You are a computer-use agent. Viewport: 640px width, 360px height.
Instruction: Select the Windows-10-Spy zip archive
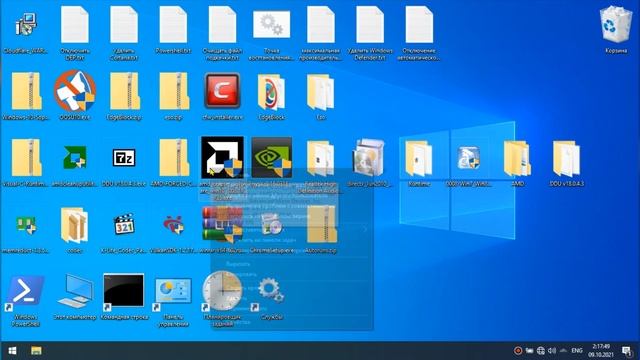click(26, 91)
